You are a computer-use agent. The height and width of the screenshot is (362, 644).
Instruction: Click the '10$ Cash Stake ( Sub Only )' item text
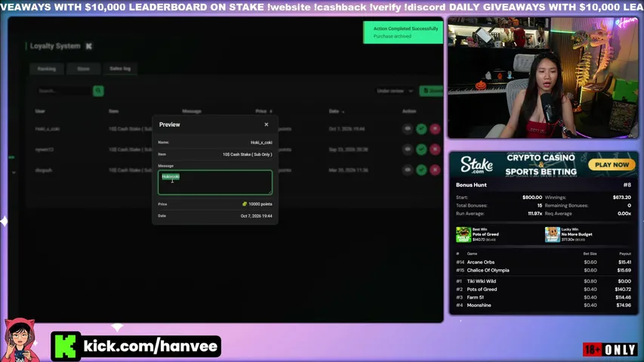coord(247,155)
